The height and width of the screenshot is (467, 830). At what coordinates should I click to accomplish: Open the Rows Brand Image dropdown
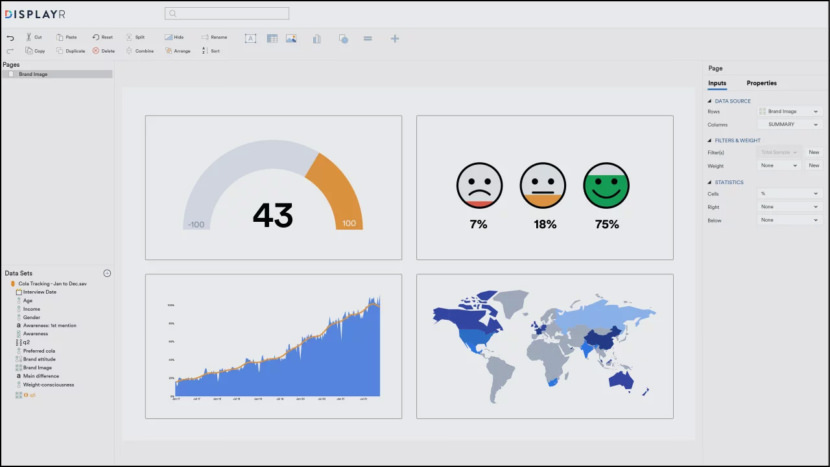(789, 111)
